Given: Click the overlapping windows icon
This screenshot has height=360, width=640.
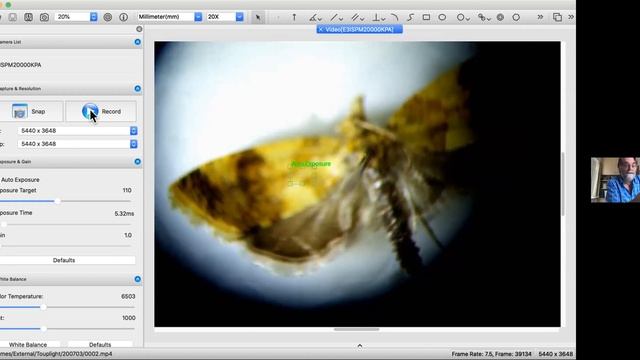Looking at the screenshot, I should [557, 17].
